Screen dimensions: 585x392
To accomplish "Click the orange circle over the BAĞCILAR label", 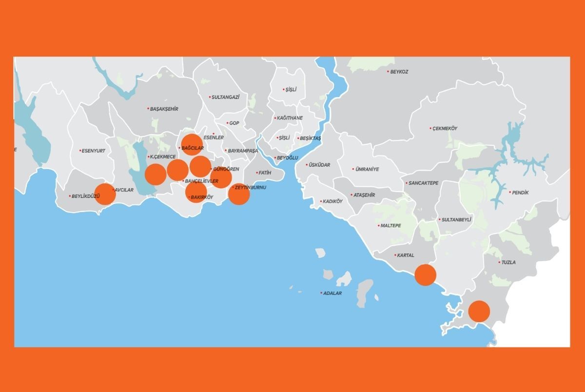I will coord(192,144).
